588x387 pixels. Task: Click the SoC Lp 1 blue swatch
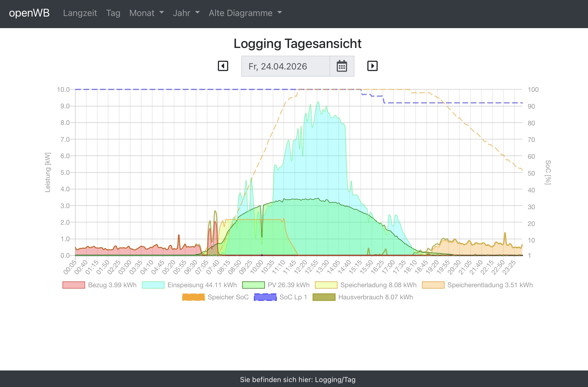(265, 297)
